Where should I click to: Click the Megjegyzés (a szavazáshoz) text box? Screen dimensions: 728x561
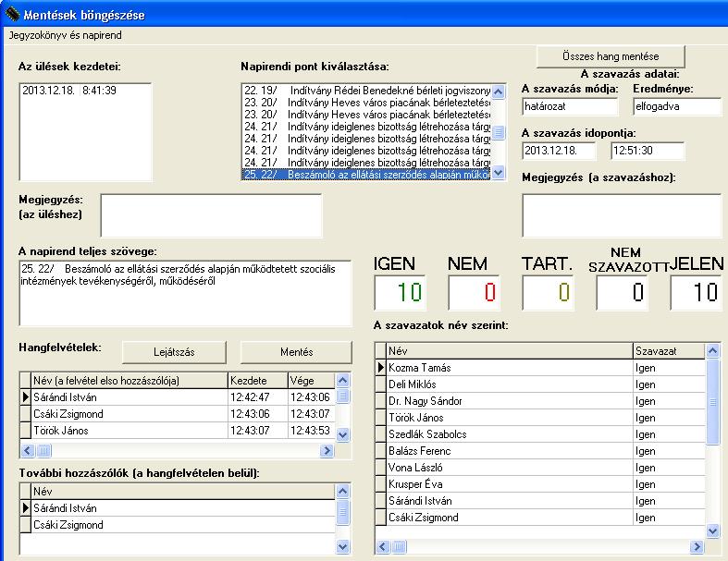coord(622,215)
